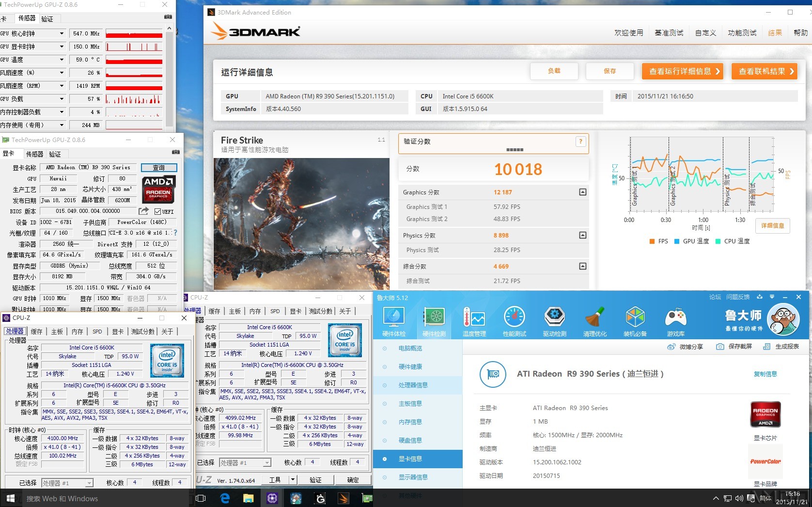Screen dimensions: 812x507
Task: Open 清理优化 in the 鲁大师 toolbar
Action: point(595,321)
